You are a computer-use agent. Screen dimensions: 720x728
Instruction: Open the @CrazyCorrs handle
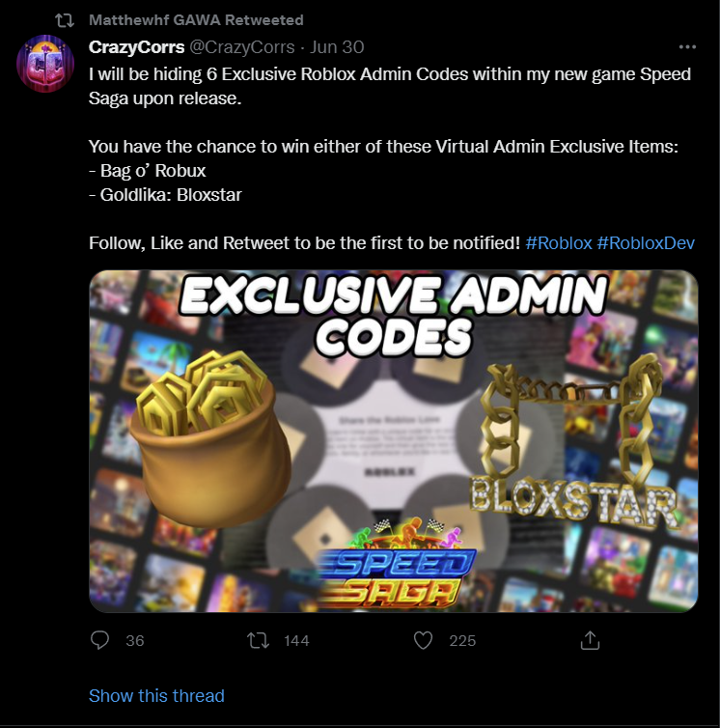(x=242, y=47)
